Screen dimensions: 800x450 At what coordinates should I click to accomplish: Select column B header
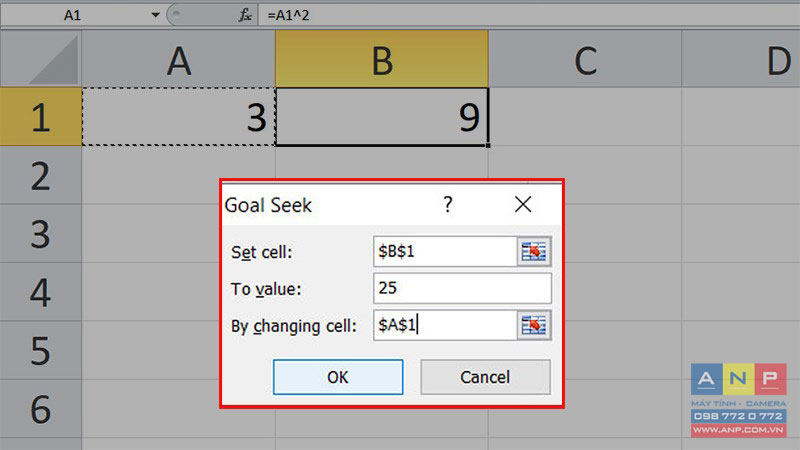click(x=382, y=59)
